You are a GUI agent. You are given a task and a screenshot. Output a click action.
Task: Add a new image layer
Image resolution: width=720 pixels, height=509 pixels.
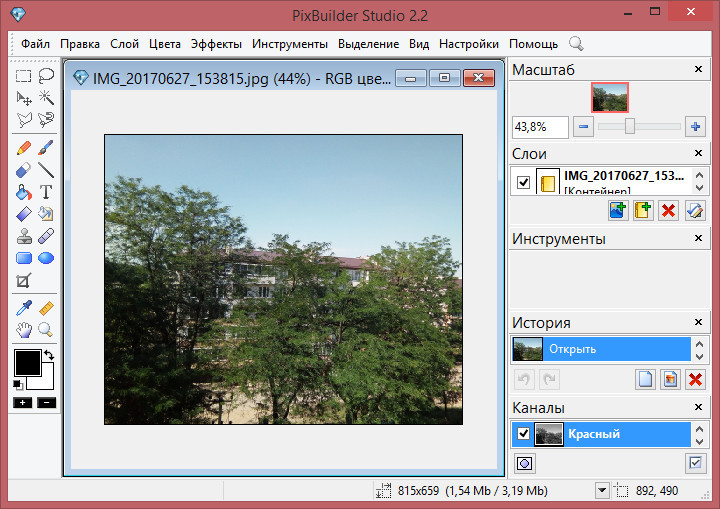618,210
